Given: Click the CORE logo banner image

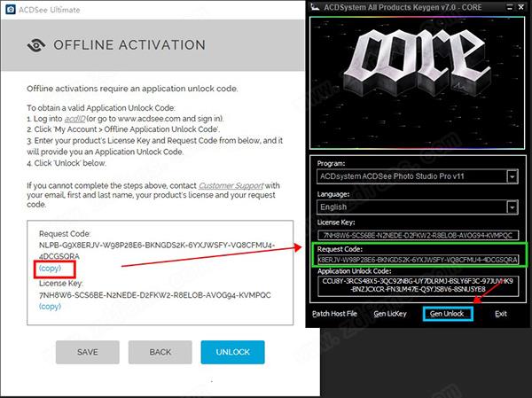Looking at the screenshot, I should click(x=418, y=83).
